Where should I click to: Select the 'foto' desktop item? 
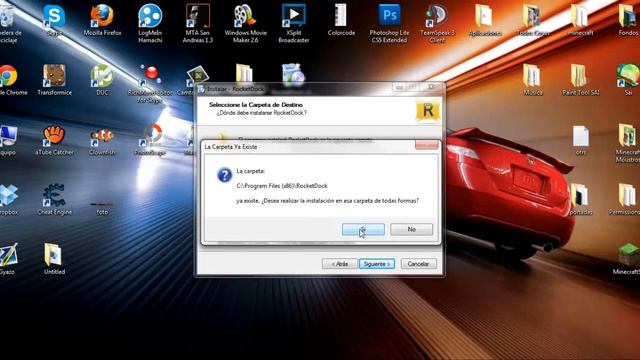102,208
